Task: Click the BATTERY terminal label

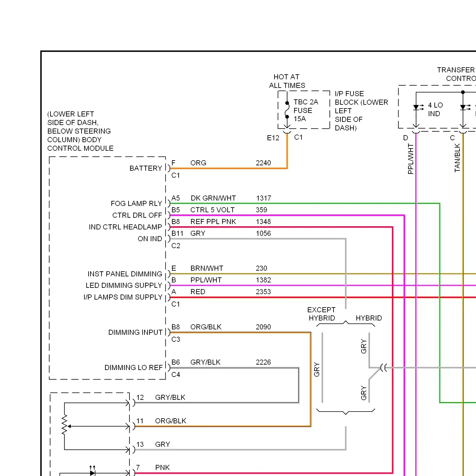Action: click(x=146, y=168)
